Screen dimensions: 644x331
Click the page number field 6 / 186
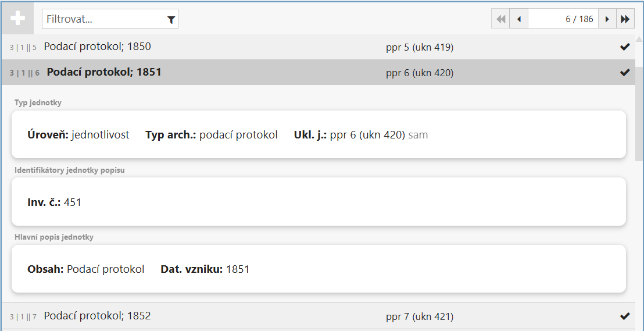pyautogui.click(x=563, y=19)
